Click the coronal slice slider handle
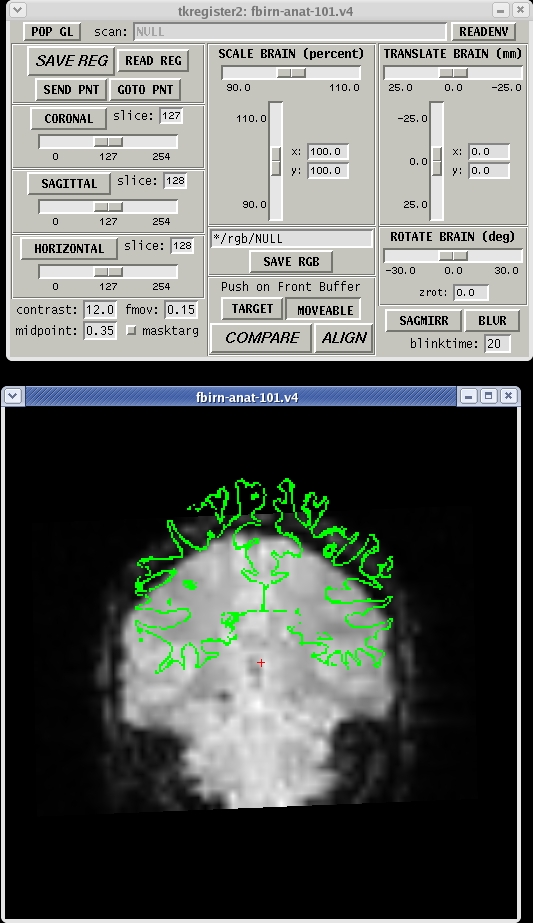This screenshot has width=533, height=923. click(108, 142)
